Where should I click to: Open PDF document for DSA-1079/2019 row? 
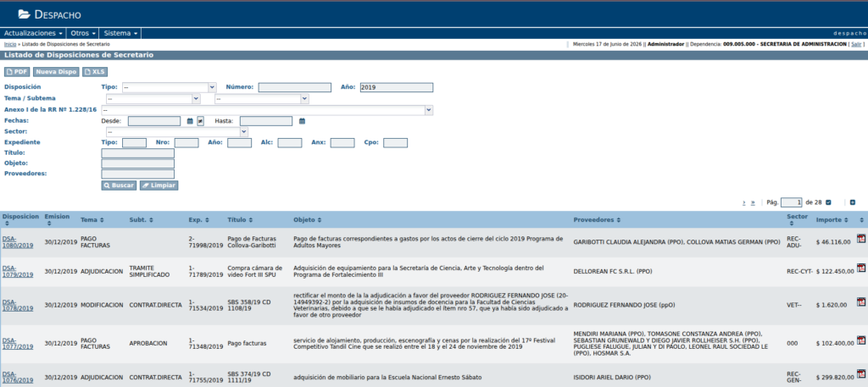[861, 268]
